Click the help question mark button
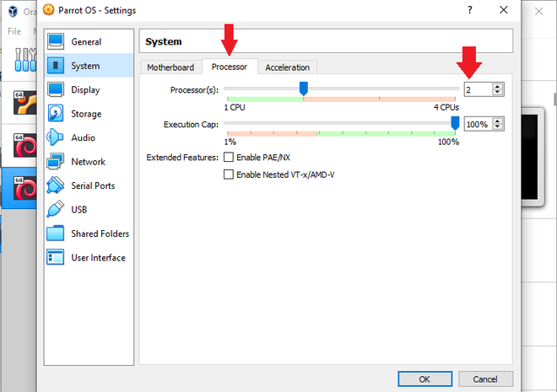 [x=469, y=10]
